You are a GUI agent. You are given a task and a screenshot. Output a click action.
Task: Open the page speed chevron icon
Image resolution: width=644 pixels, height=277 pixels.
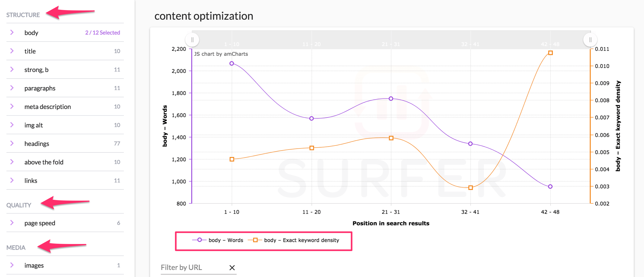pyautogui.click(x=12, y=223)
